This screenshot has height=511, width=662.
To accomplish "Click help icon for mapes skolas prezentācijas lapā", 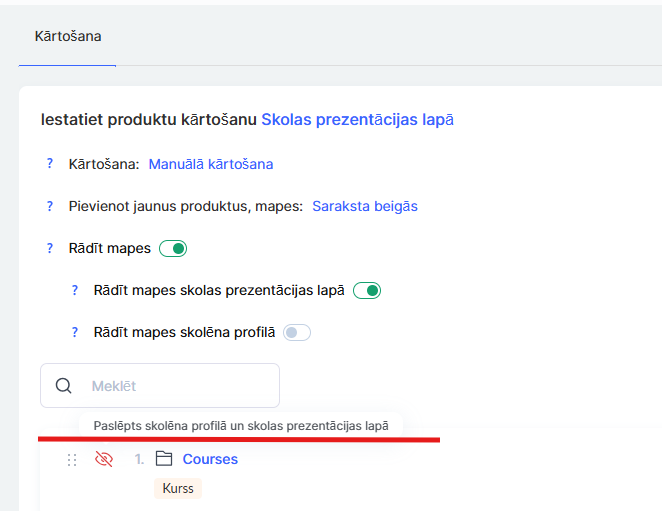I will 74,290.
